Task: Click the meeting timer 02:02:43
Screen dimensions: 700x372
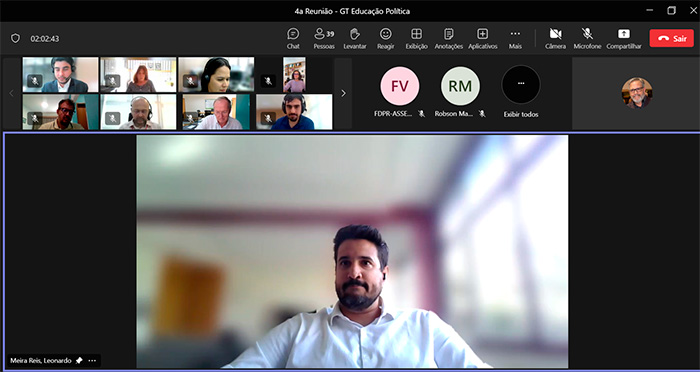Action: (45, 39)
